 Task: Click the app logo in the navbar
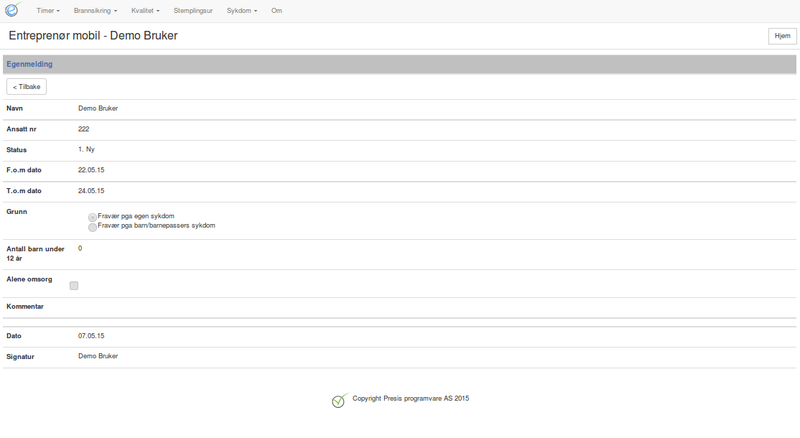(x=11, y=10)
